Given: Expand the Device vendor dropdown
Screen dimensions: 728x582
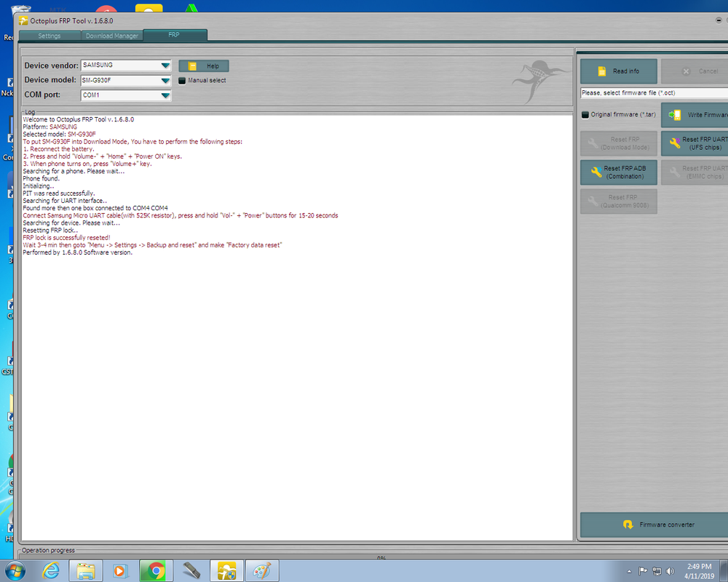Looking at the screenshot, I should click(165, 65).
